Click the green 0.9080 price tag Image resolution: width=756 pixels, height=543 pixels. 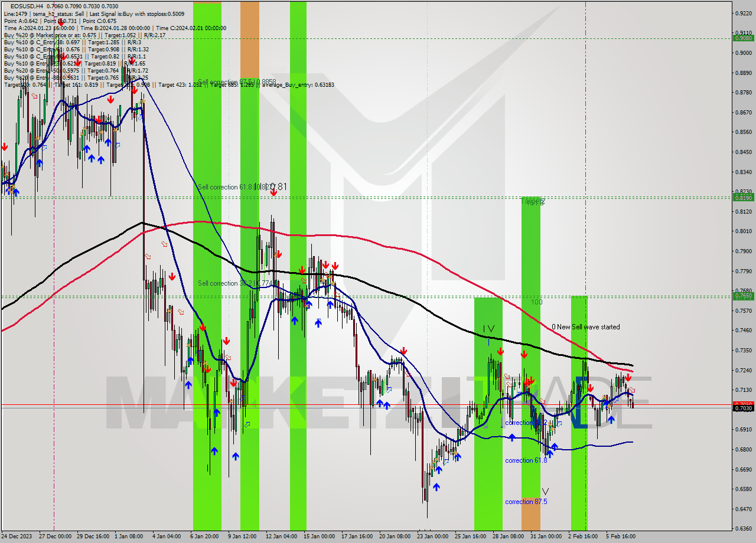[x=743, y=38]
